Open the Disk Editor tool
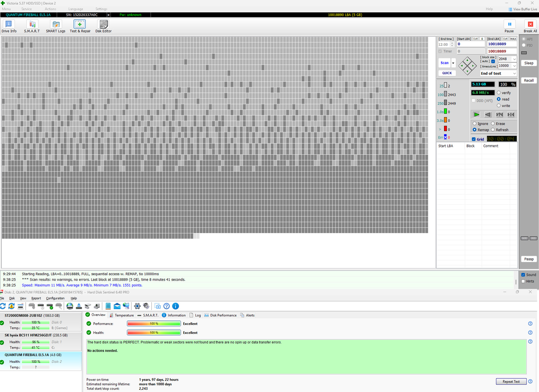Viewport: 539px width, 392px height. point(103,26)
